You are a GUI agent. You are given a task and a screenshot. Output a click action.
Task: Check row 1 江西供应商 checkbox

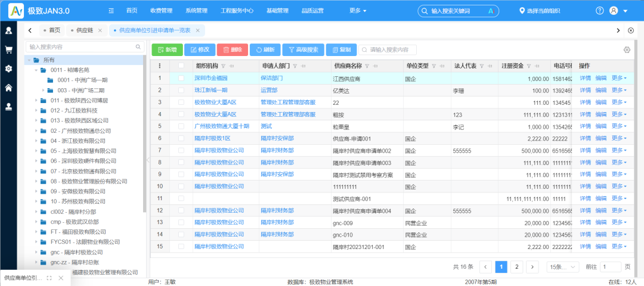click(x=181, y=78)
